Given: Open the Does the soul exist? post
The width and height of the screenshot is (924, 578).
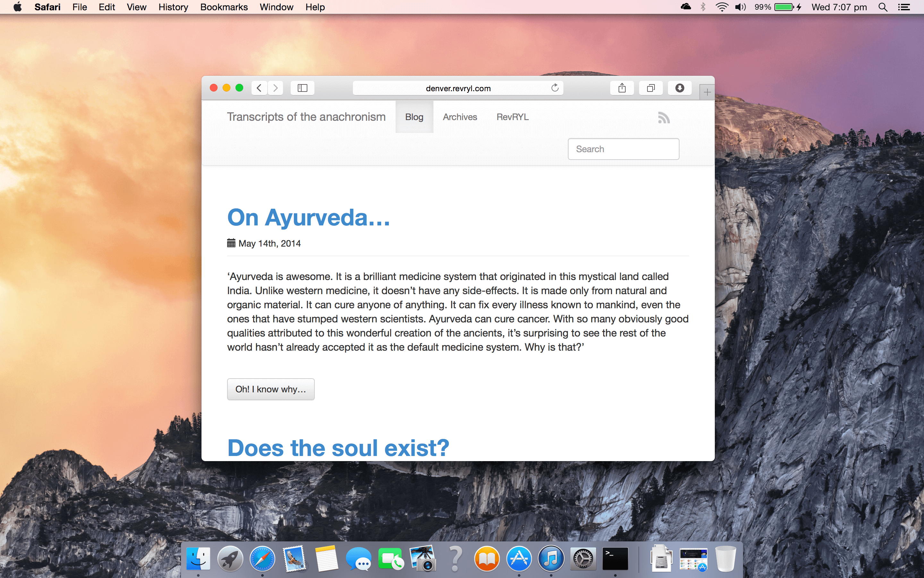Looking at the screenshot, I should click(x=338, y=448).
